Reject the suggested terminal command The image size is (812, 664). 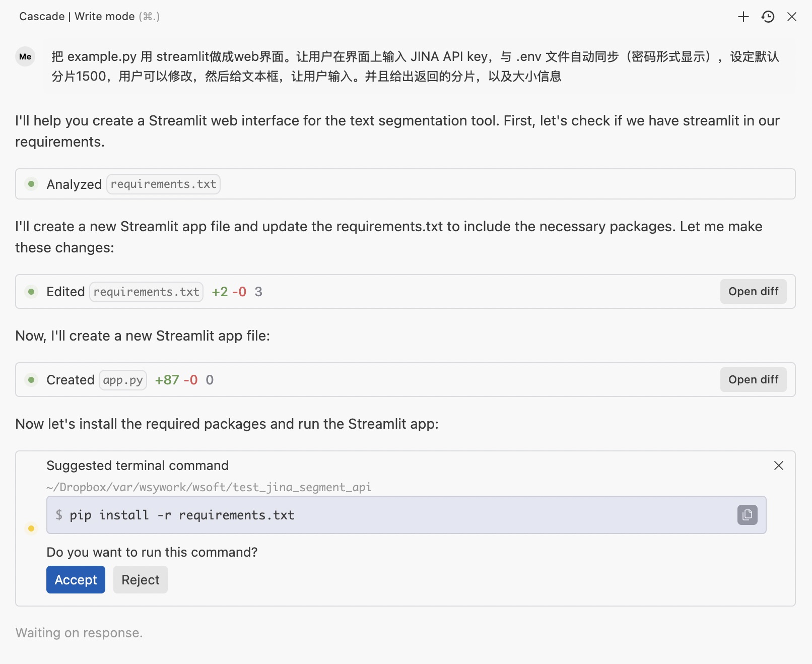(140, 579)
